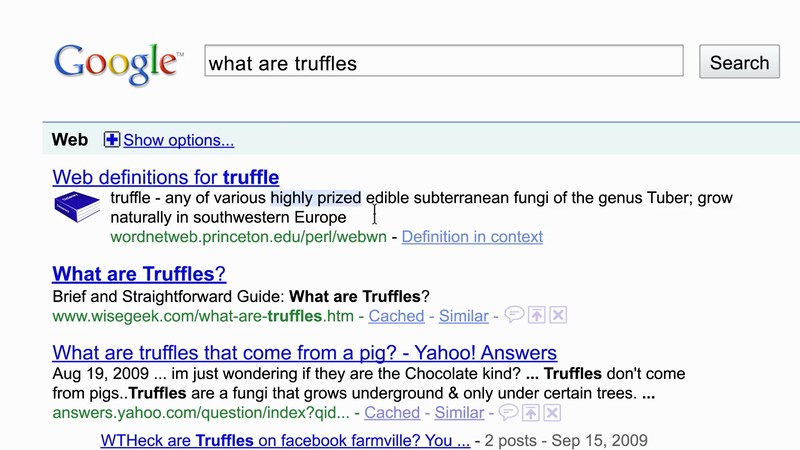Click the blue plus icon beside Show options
800x450 pixels.
112,141
